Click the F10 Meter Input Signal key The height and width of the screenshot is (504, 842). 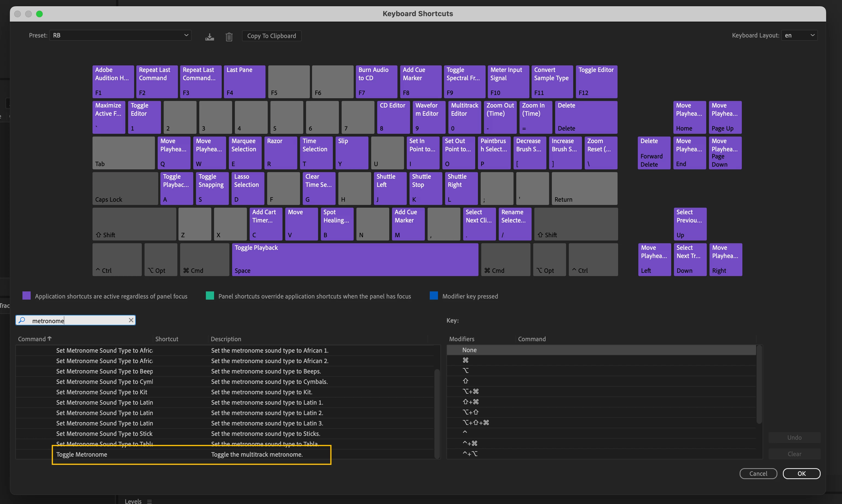point(509,82)
